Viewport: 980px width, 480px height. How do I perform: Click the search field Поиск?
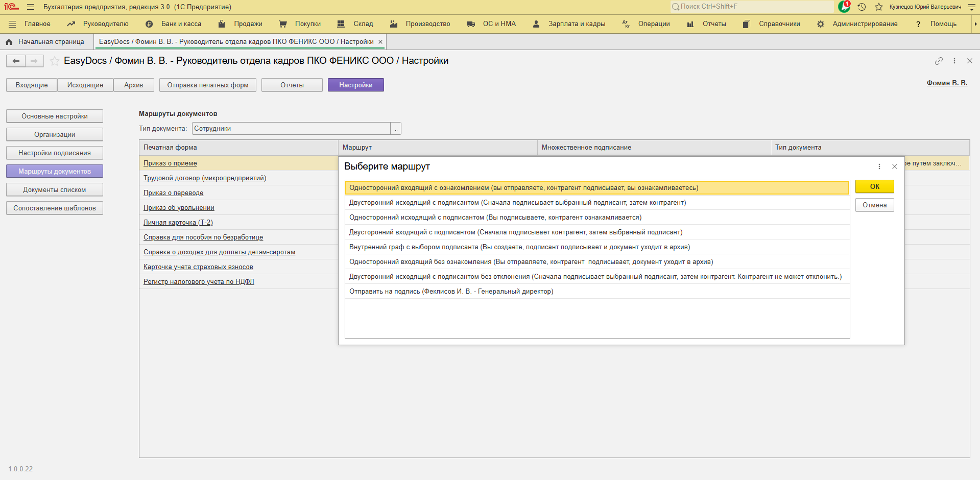pyautogui.click(x=752, y=7)
